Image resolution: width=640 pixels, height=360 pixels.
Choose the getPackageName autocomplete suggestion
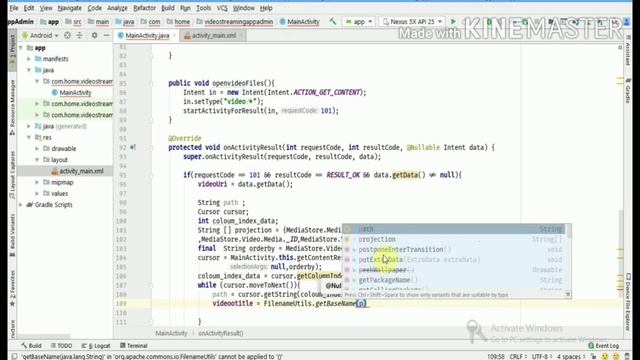coord(454,280)
